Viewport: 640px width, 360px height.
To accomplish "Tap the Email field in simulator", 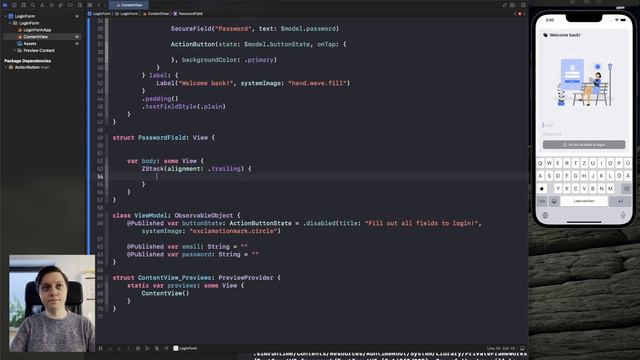I will 584,125.
